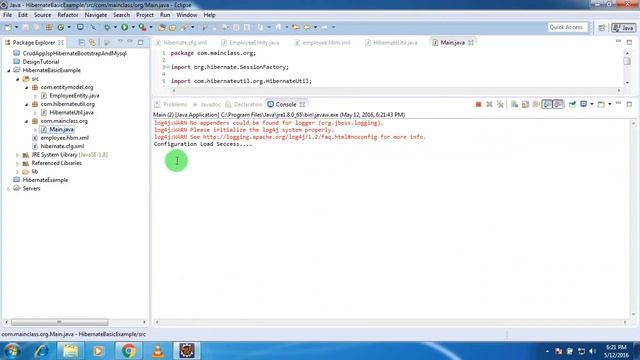Open the Package Explorer view menu icon
Image resolution: width=640 pixels, height=360 pixels.
coord(120,42)
